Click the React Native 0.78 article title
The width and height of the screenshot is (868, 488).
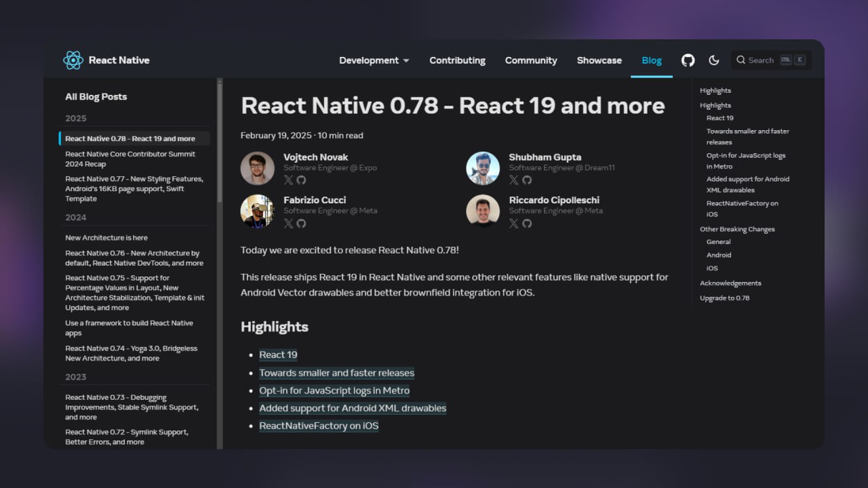click(x=453, y=106)
